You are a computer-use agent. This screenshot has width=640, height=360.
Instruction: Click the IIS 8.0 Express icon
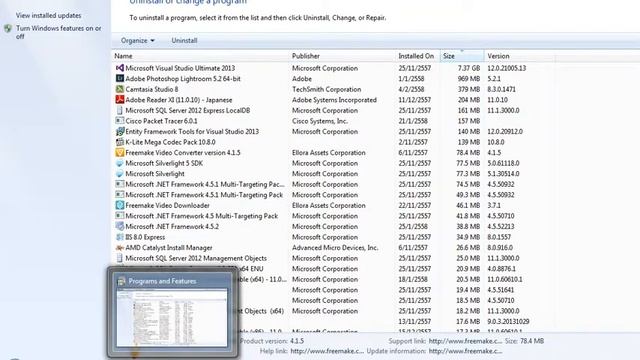(120, 237)
